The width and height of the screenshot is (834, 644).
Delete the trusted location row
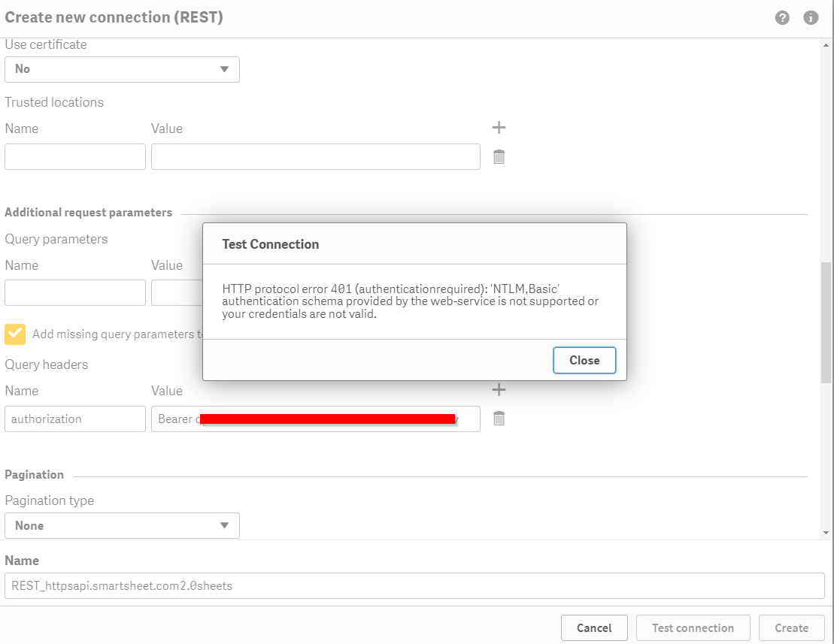pos(499,156)
